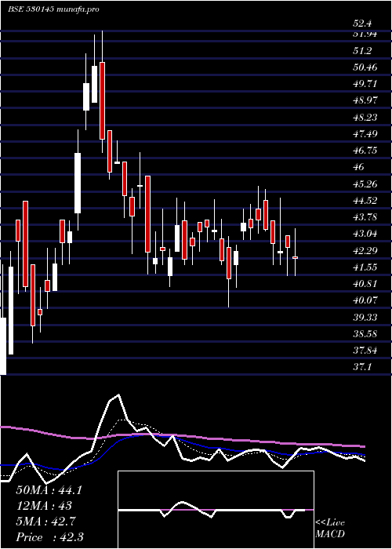Click the 40.07 price axis label
392x549 pixels.
pyautogui.click(x=365, y=300)
